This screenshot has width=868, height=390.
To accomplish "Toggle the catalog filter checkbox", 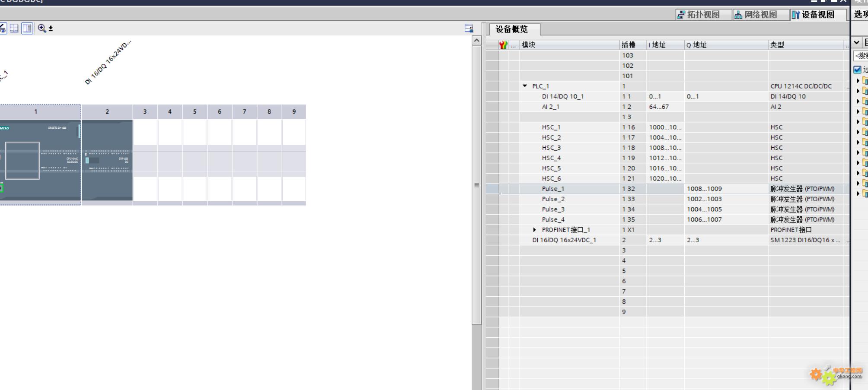I will 858,70.
